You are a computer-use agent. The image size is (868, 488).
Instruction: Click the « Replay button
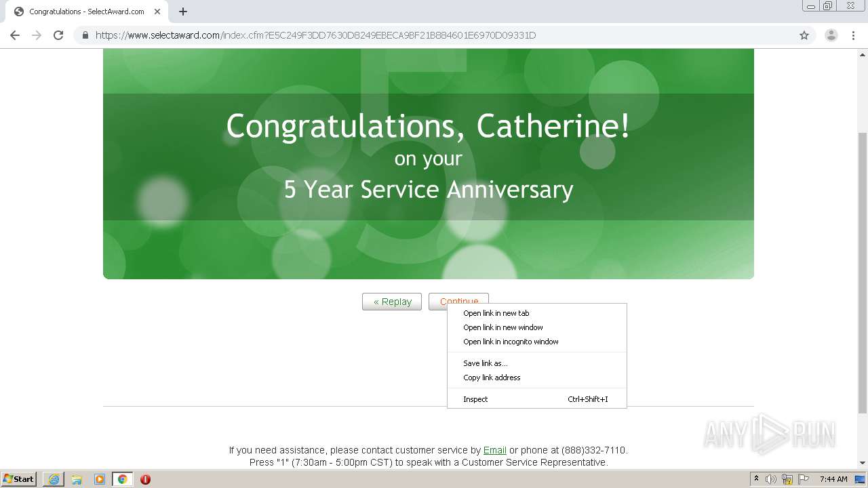coord(392,302)
